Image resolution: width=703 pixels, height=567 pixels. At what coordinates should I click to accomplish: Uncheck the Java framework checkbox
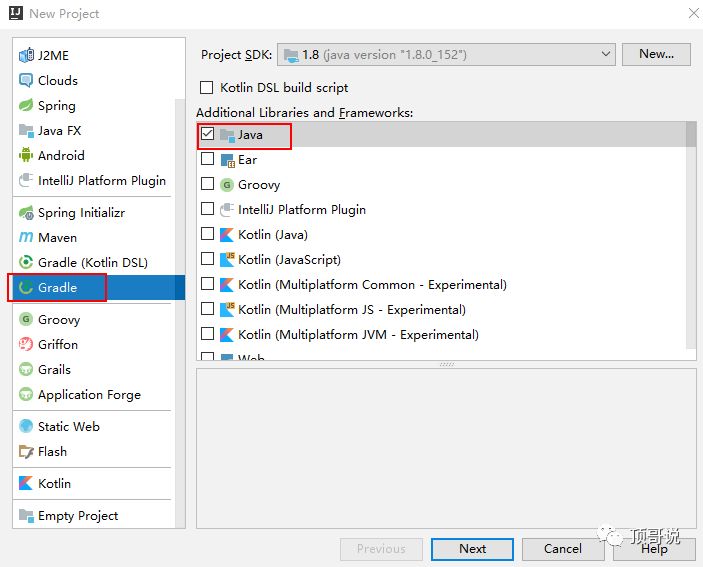tap(208, 134)
